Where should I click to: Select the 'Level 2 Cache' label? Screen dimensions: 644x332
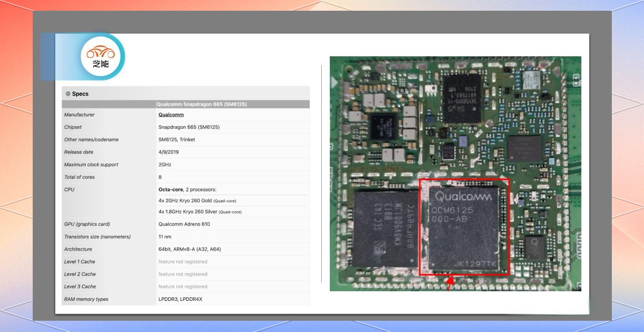[x=80, y=274]
